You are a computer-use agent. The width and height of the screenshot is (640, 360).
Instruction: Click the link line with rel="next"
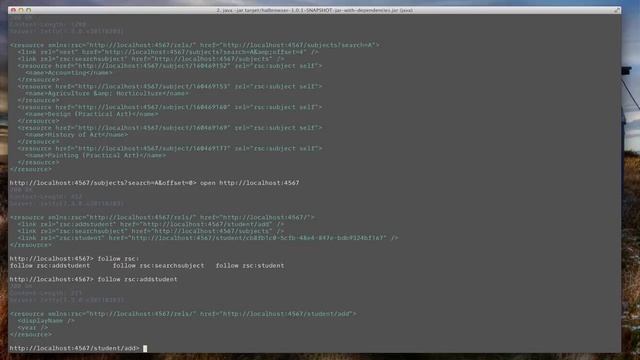point(168,52)
